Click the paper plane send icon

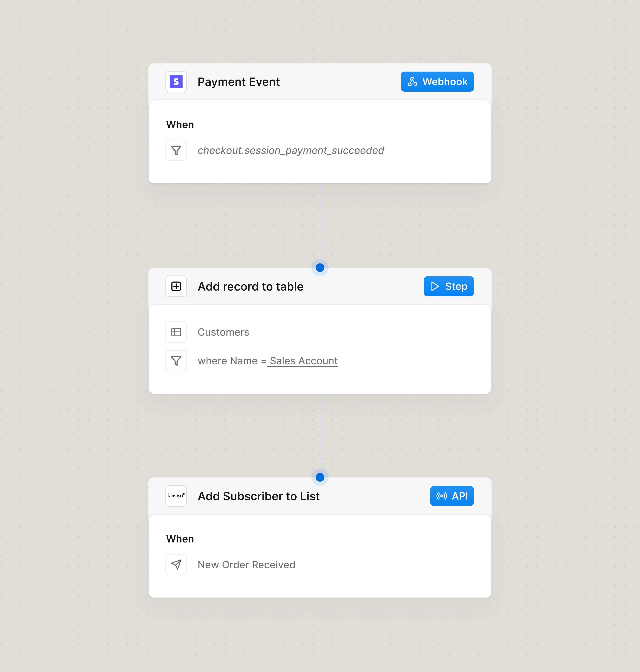176,565
